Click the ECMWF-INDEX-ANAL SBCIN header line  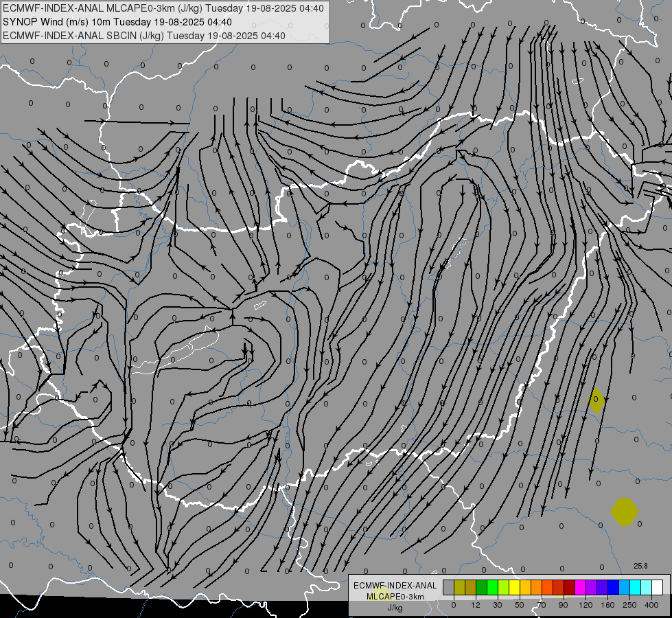[144, 36]
